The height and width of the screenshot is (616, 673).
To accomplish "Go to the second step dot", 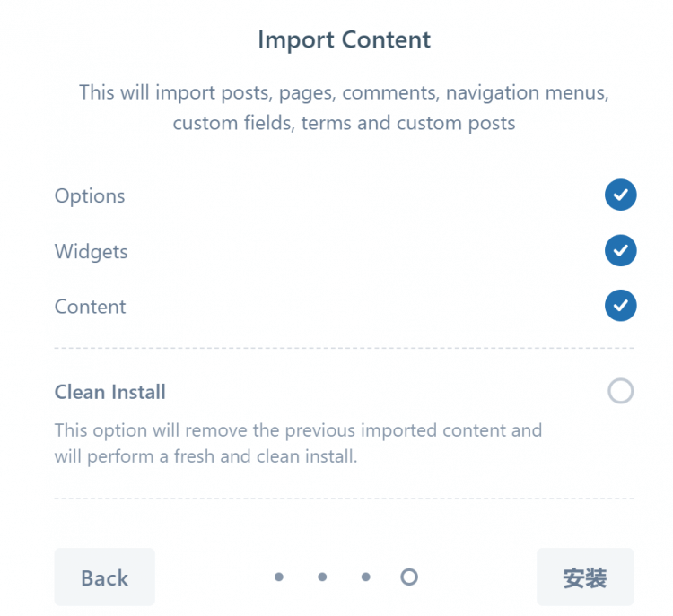I will click(x=322, y=577).
